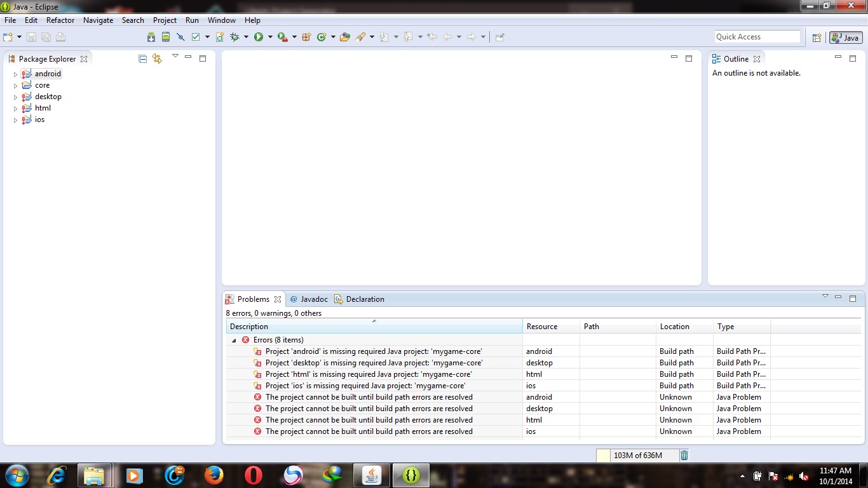Screen dimensions: 868x488
Task: Select error "Project 'html' is missing required Java project"
Action: click(369, 374)
